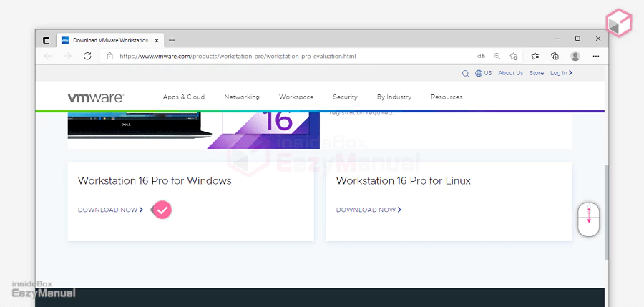
Task: Open the Apps & Cloud menu
Action: (x=184, y=97)
